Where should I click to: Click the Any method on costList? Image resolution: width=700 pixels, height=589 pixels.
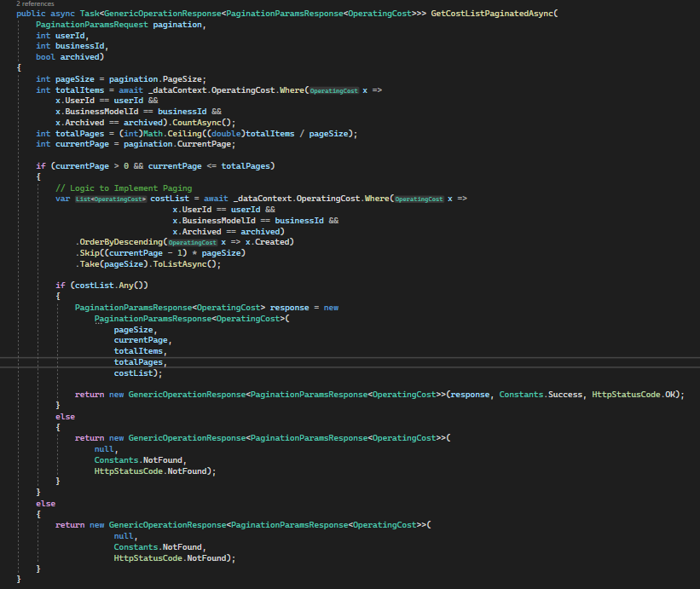pyautogui.click(x=126, y=286)
